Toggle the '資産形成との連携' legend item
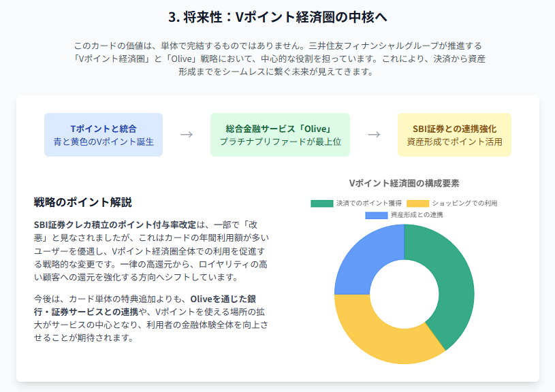555x392 pixels. [405, 215]
